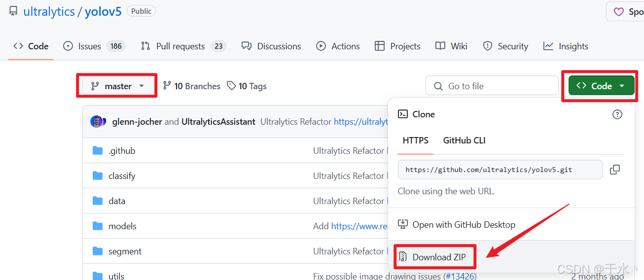Image resolution: width=644 pixels, height=280 pixels.
Task: Open the models folder
Action: coord(122,226)
